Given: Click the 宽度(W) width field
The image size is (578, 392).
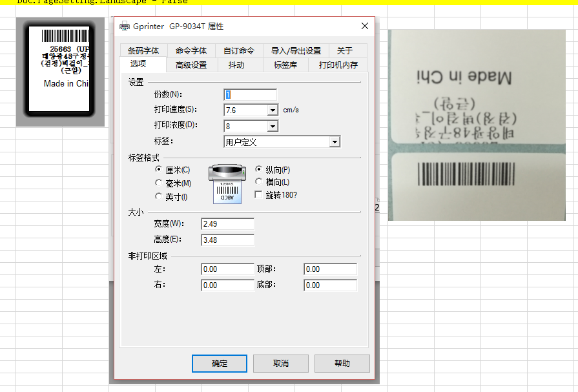Looking at the screenshot, I should tap(227, 224).
